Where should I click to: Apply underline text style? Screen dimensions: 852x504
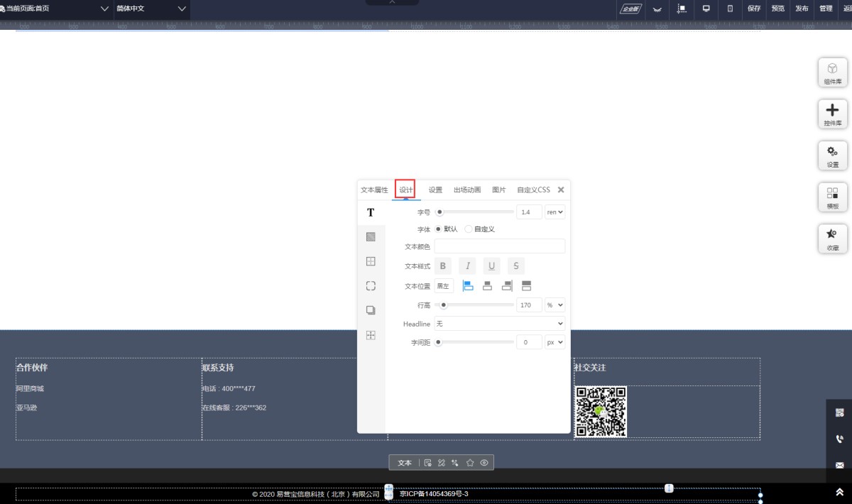point(491,266)
